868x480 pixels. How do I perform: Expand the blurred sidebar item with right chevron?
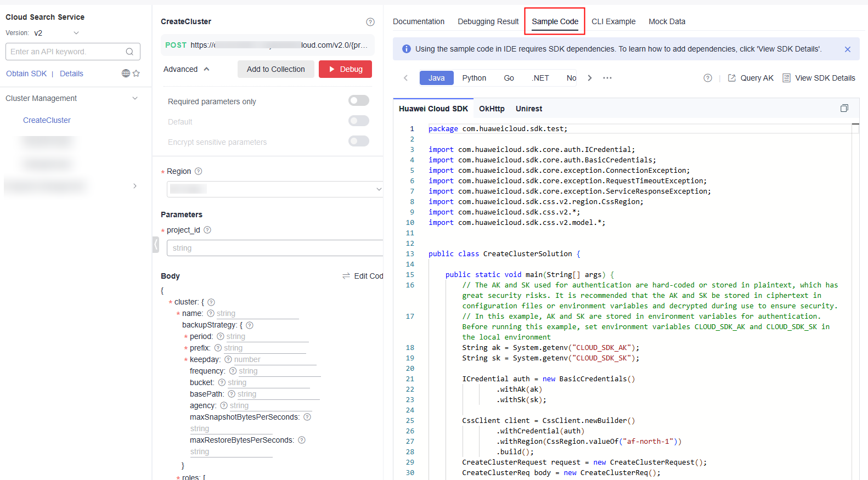pos(135,186)
